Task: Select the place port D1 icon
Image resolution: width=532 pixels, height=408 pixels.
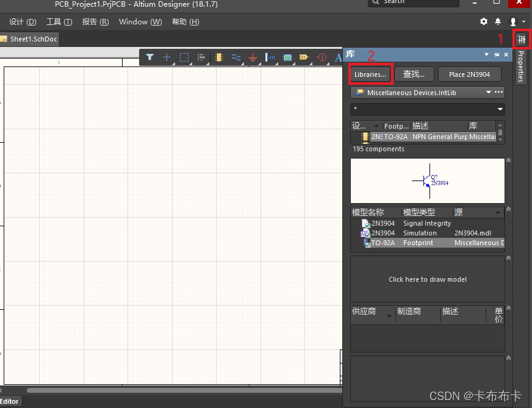Action: [x=304, y=57]
